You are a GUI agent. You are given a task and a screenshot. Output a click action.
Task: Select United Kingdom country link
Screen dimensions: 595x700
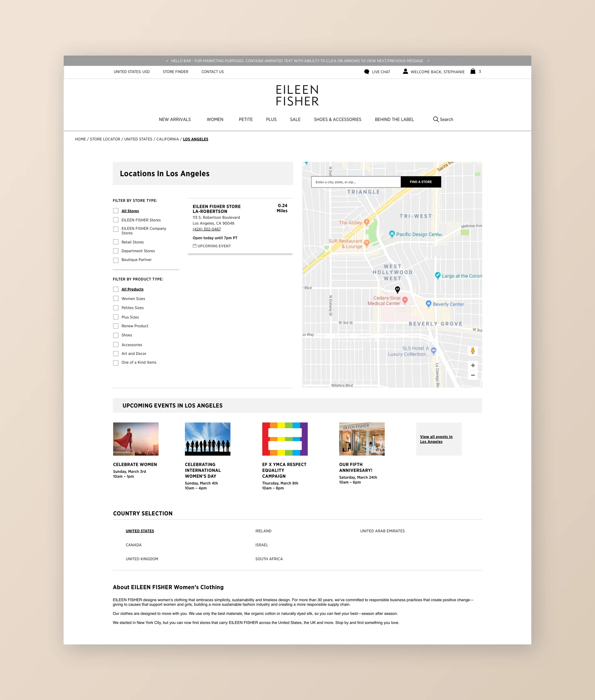click(142, 559)
